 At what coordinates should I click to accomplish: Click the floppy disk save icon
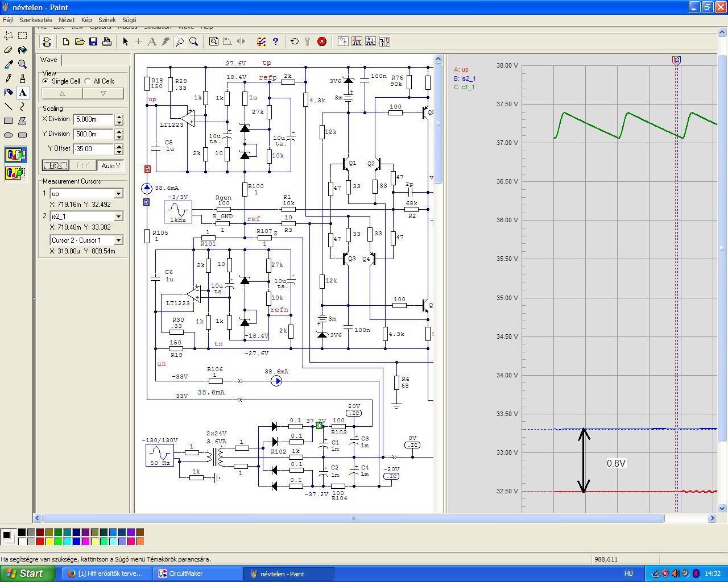tap(93, 41)
